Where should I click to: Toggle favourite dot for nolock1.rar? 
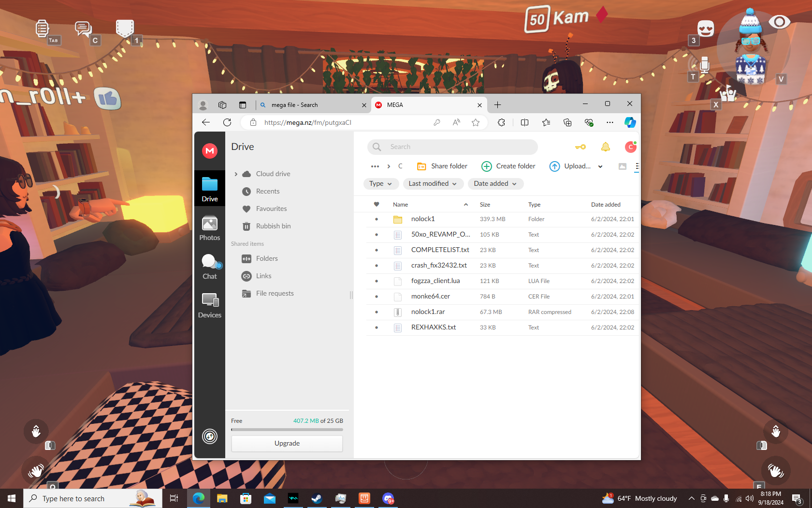coord(377,312)
